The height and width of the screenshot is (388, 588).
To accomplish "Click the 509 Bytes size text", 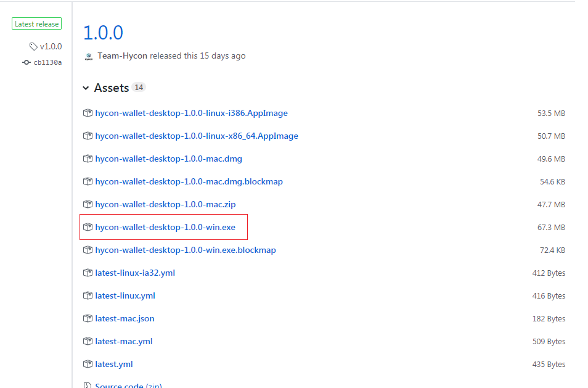I will pyautogui.click(x=549, y=342).
